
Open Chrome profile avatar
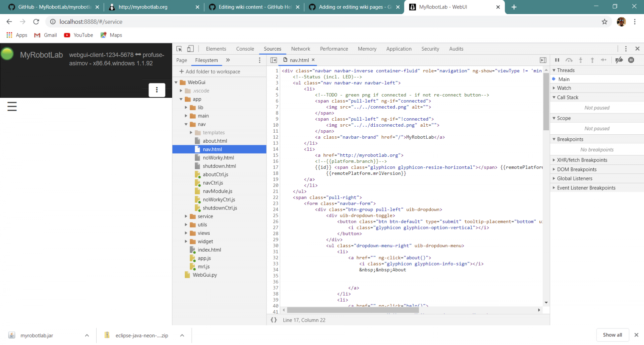click(x=621, y=22)
